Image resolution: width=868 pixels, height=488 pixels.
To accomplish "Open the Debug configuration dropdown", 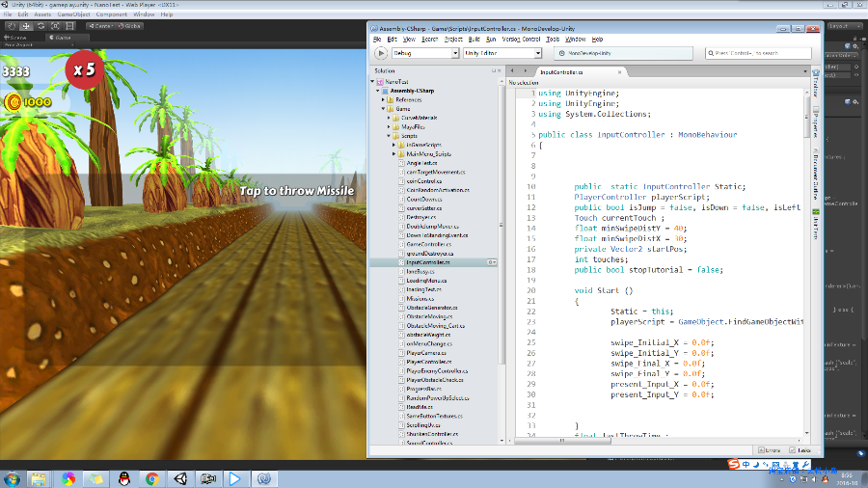I will coord(425,53).
